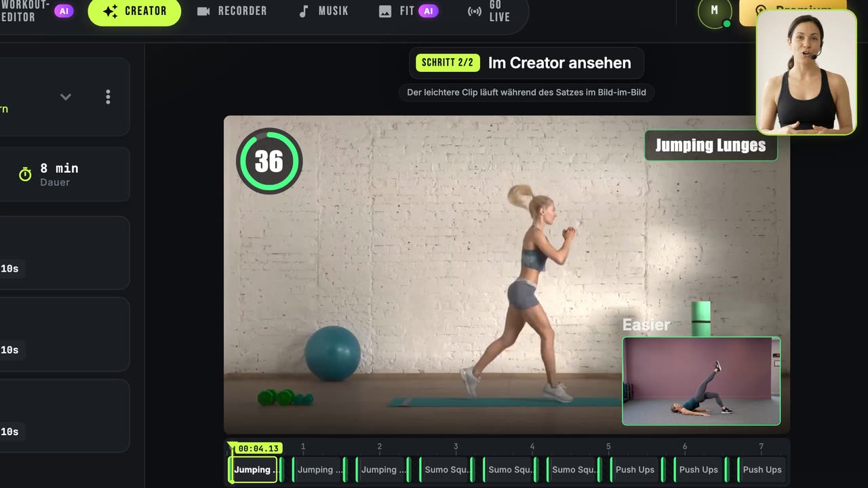Click the Musik note icon
Image resolution: width=868 pixels, height=488 pixels.
[304, 12]
